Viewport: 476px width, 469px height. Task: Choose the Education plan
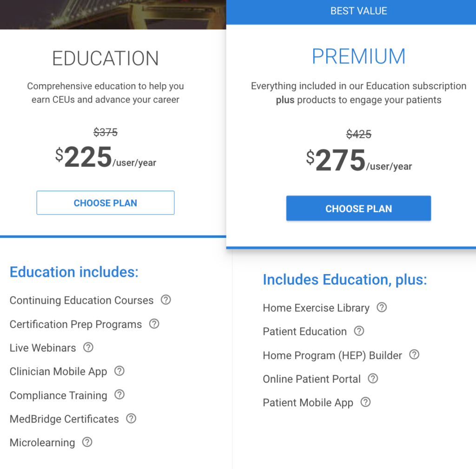(x=106, y=202)
